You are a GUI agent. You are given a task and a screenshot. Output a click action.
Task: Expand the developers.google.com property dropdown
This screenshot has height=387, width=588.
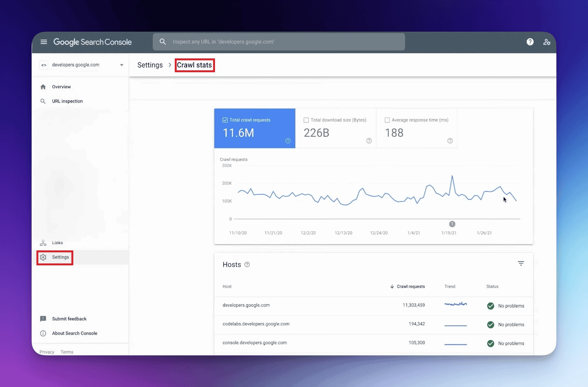pos(121,65)
